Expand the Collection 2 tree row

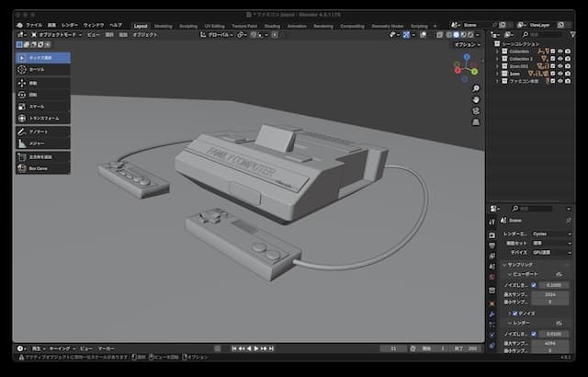click(498, 59)
